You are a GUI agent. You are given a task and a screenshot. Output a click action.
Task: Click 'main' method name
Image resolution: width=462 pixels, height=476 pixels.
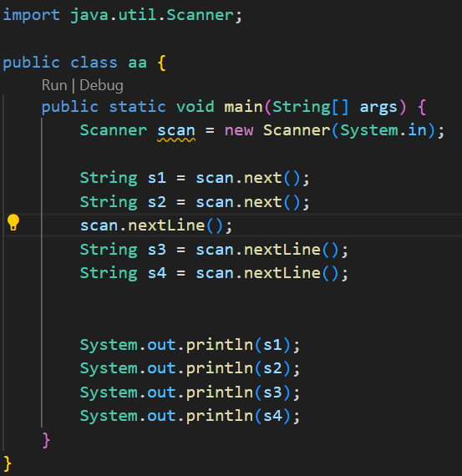[243, 107]
